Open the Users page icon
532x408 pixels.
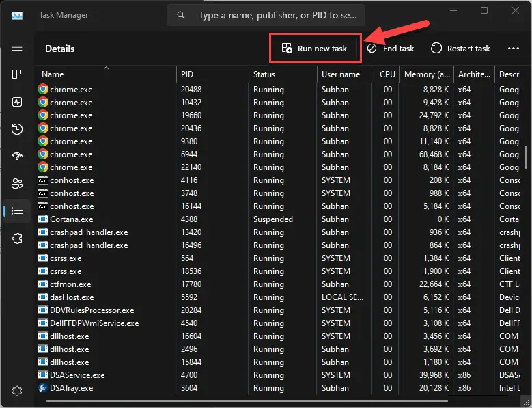click(17, 183)
